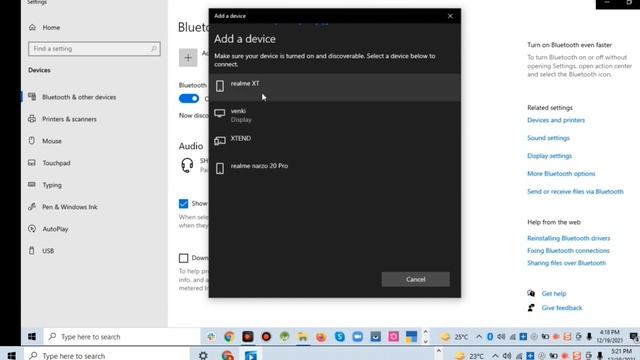Image resolution: width=640 pixels, height=360 pixels.
Task: Click the Find a setting search box
Action: 94,49
